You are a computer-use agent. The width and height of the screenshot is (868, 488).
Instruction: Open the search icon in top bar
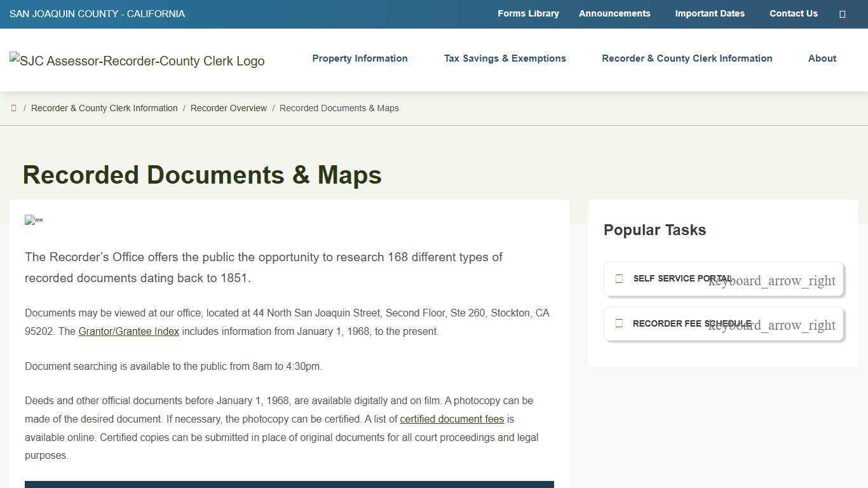point(843,13)
